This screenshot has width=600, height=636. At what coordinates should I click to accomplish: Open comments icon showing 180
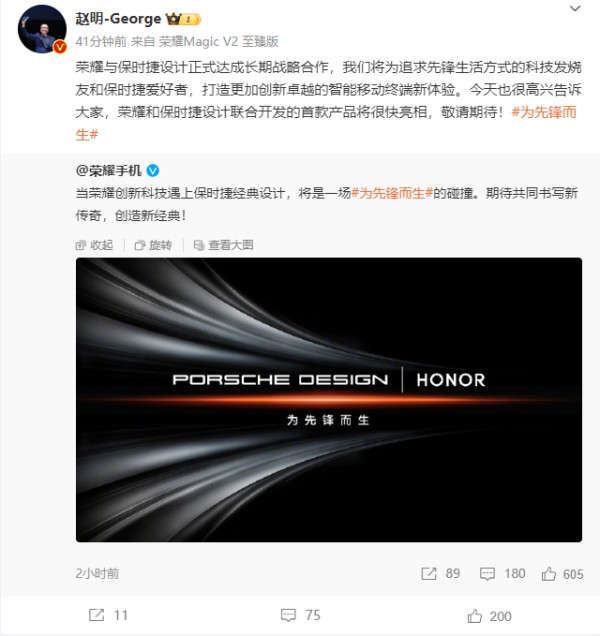click(x=502, y=574)
